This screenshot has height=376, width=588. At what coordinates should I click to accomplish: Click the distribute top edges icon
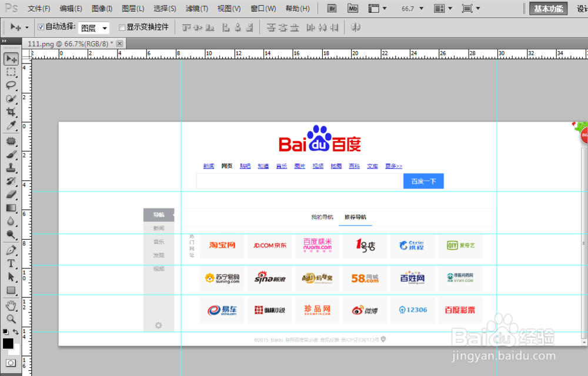click(271, 28)
